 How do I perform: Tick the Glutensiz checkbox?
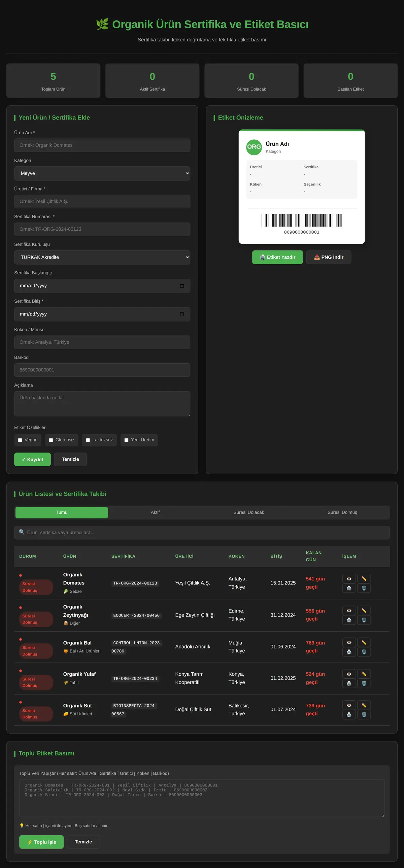click(x=51, y=440)
